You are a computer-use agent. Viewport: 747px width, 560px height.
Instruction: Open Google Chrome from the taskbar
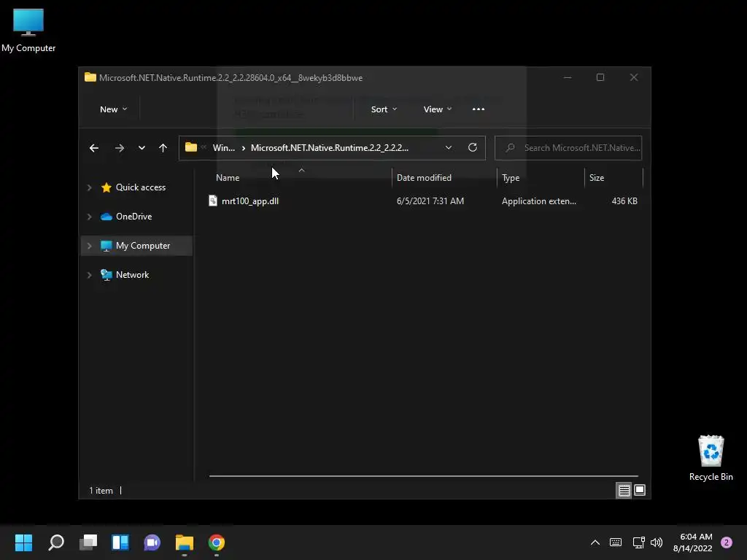[x=216, y=542]
